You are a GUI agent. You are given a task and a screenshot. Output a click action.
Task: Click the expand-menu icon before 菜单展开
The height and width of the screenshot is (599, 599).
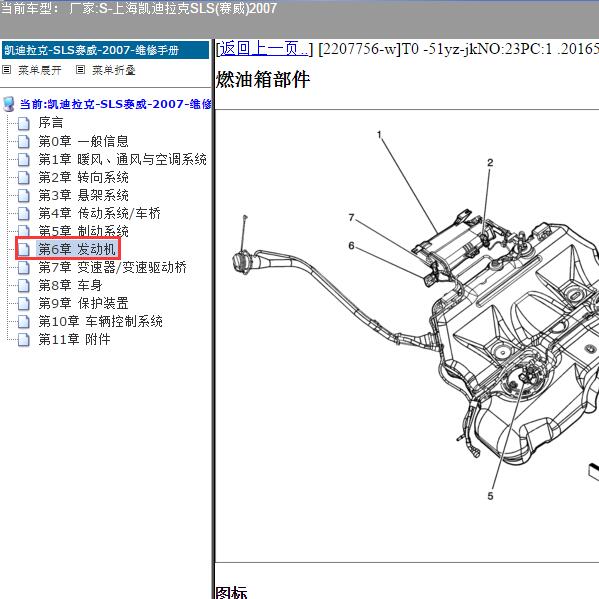point(6,70)
